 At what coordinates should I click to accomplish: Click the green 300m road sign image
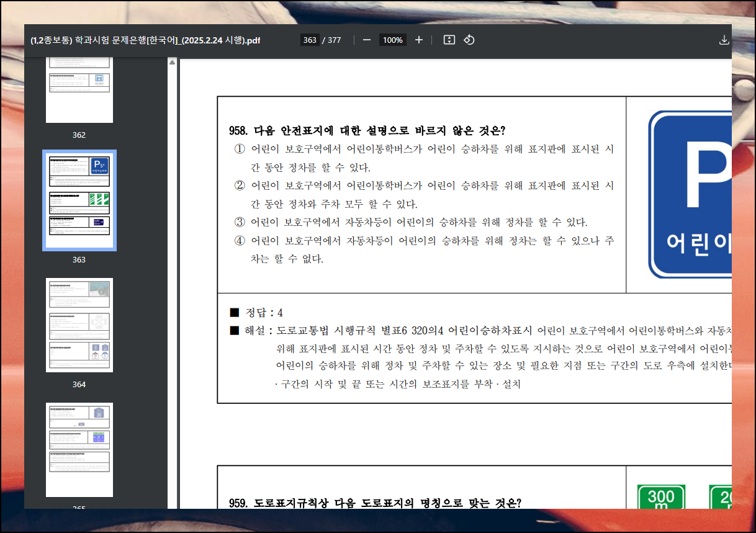click(661, 497)
